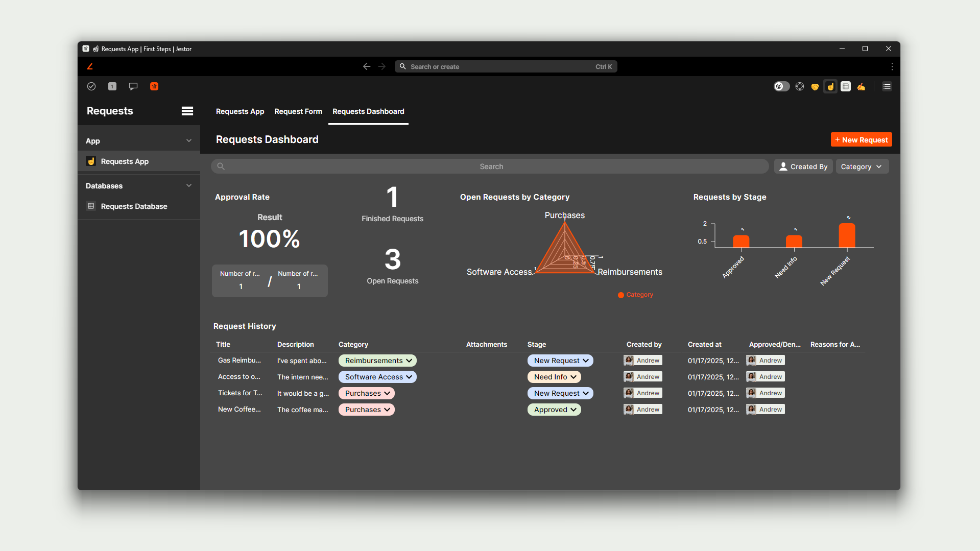Click the New Request bar in stage chart
Image resolution: width=980 pixels, height=551 pixels.
847,235
